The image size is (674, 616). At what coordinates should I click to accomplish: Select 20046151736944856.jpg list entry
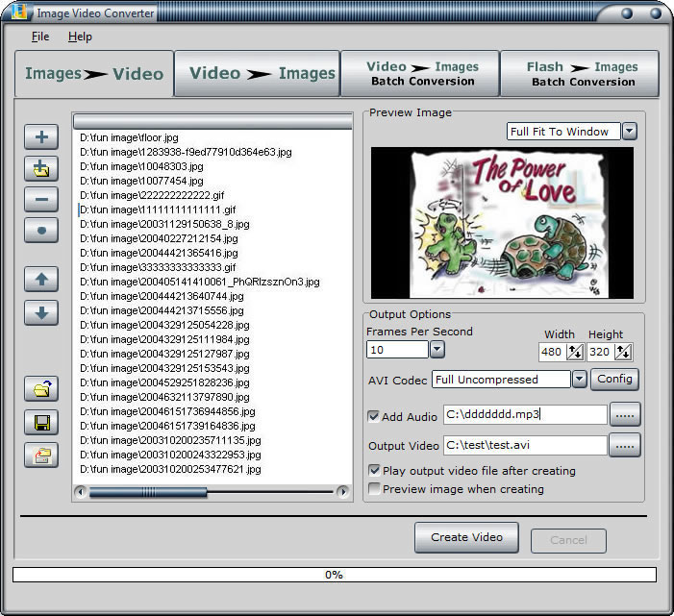(x=167, y=411)
